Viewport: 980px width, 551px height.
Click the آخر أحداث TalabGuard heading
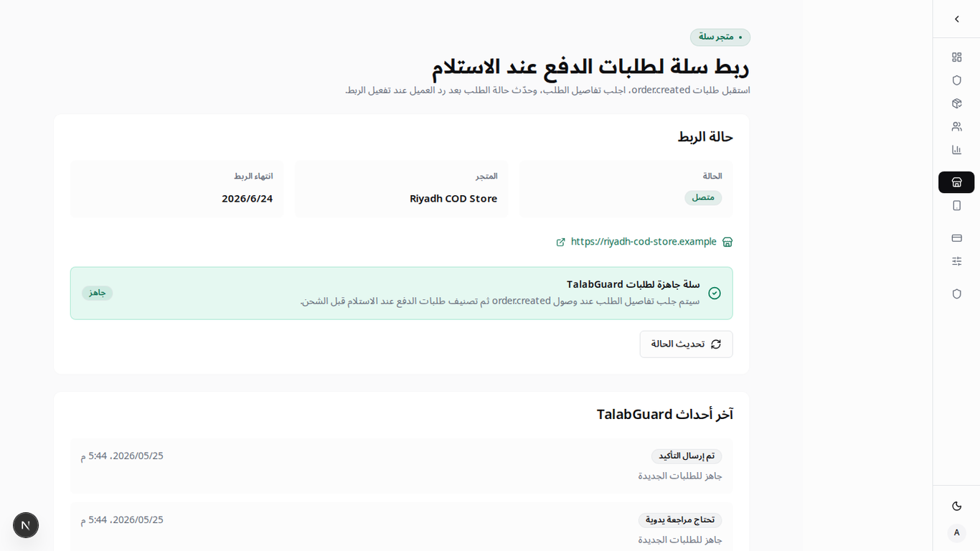665,415
